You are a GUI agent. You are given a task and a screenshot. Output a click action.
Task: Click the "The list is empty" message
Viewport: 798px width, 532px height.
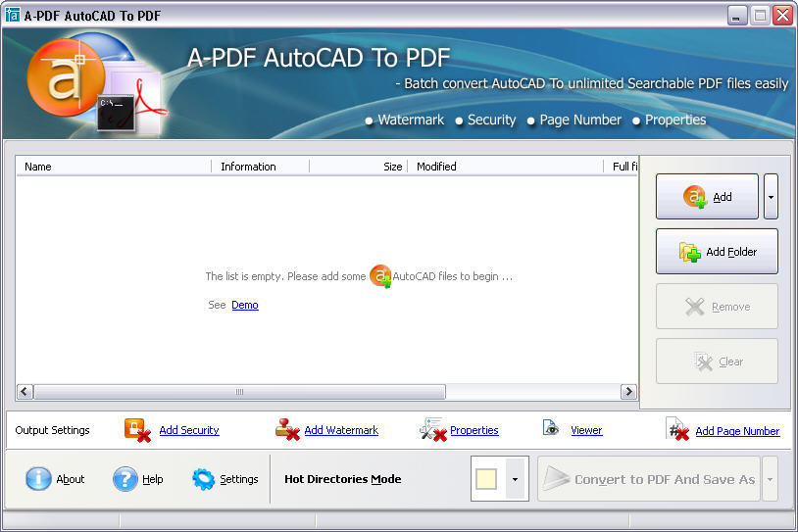[359, 276]
